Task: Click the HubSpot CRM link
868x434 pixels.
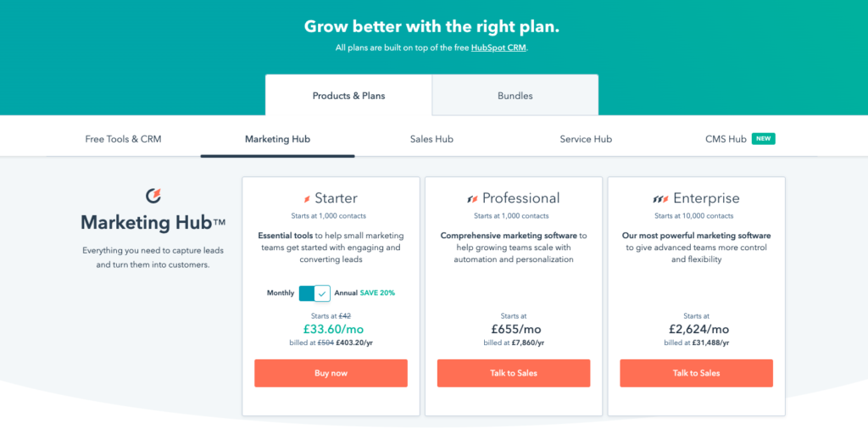Action: [x=498, y=47]
